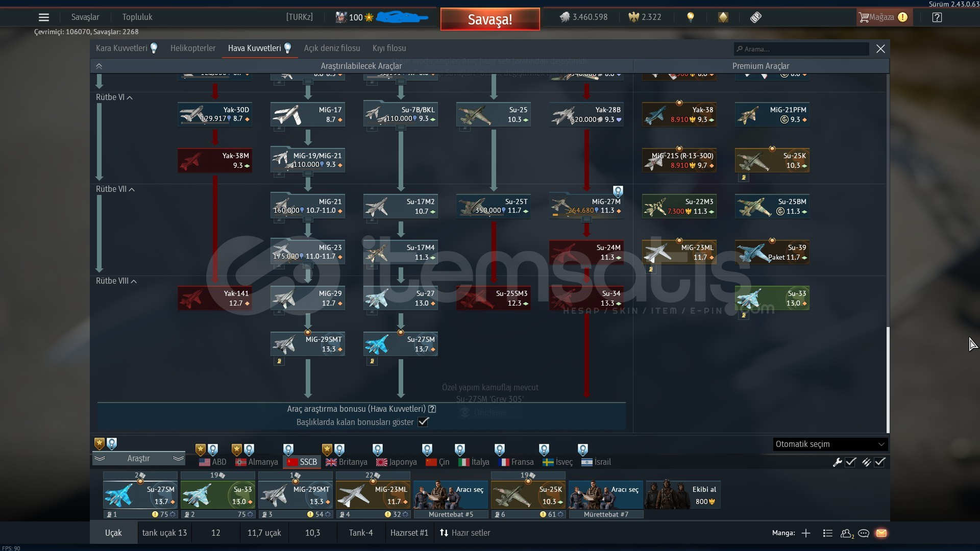Screen dimensions: 980x551
Task: Open the help question mark icon
Action: (x=937, y=17)
